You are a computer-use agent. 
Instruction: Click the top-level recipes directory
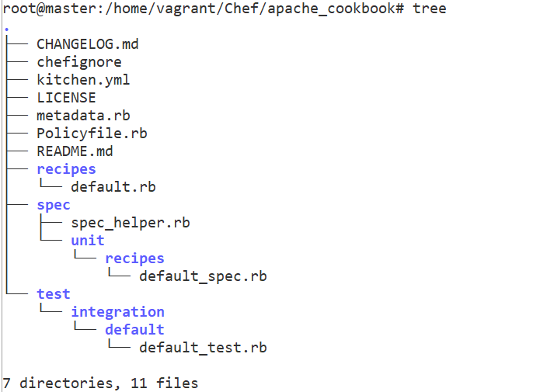tap(66, 169)
